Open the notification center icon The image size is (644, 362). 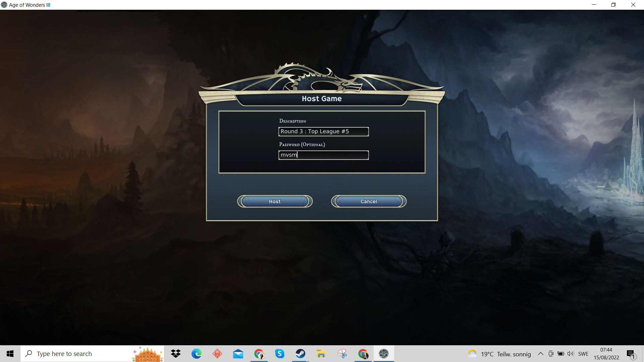pos(631,354)
